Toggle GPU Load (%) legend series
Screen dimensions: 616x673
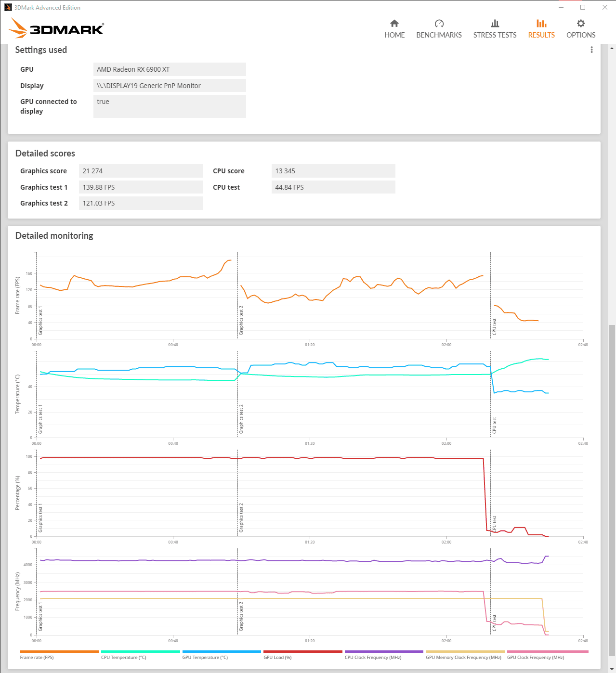pyautogui.click(x=303, y=655)
